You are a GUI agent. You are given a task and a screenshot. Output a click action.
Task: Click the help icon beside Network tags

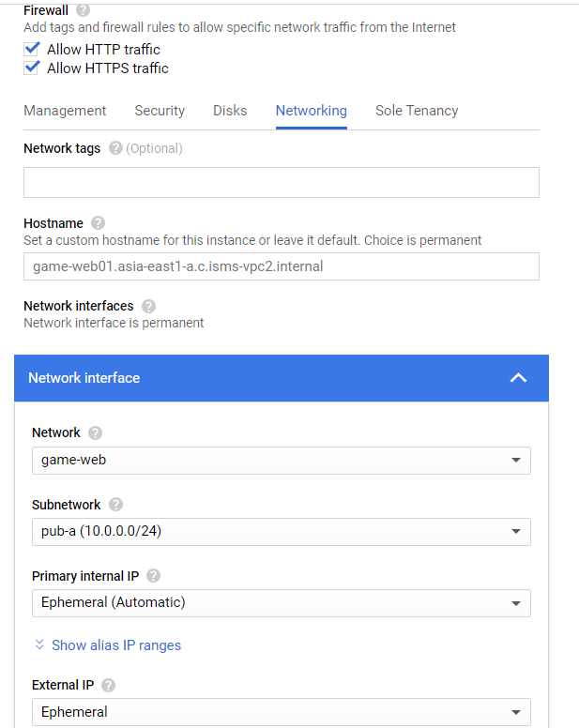(115, 148)
